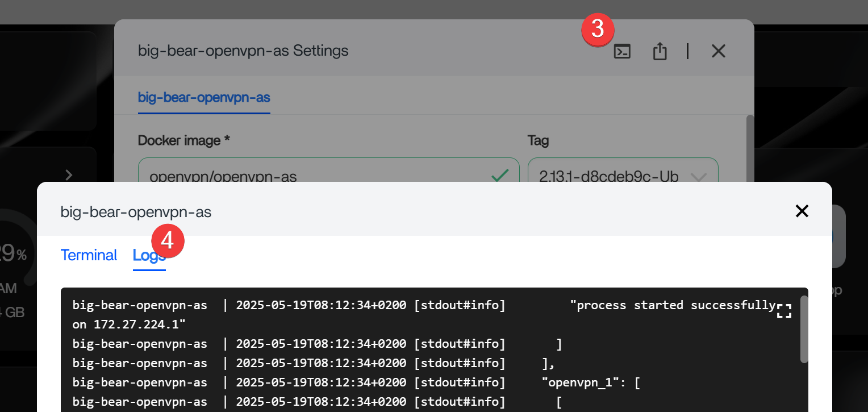
Task: Click the log line ending with "],"
Action: click(314, 363)
